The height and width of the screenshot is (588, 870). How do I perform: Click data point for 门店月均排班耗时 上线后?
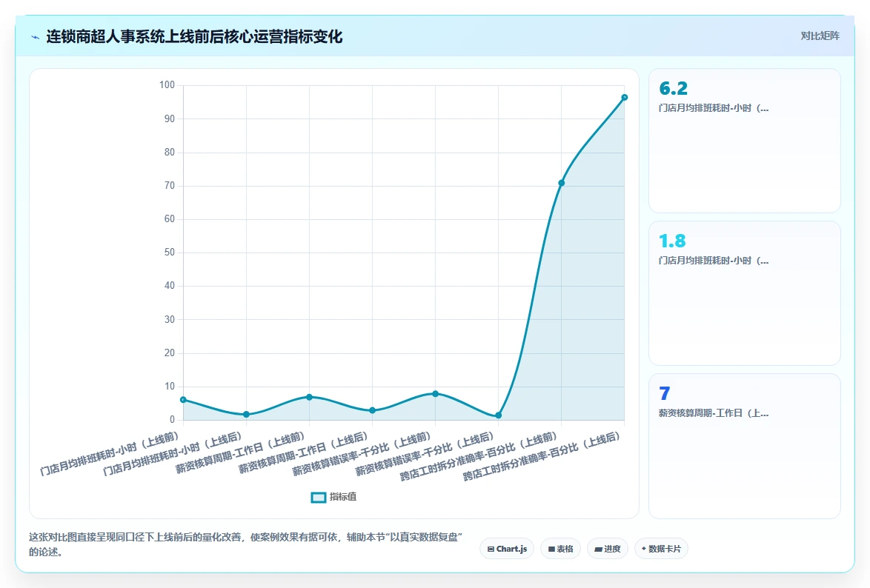246,414
